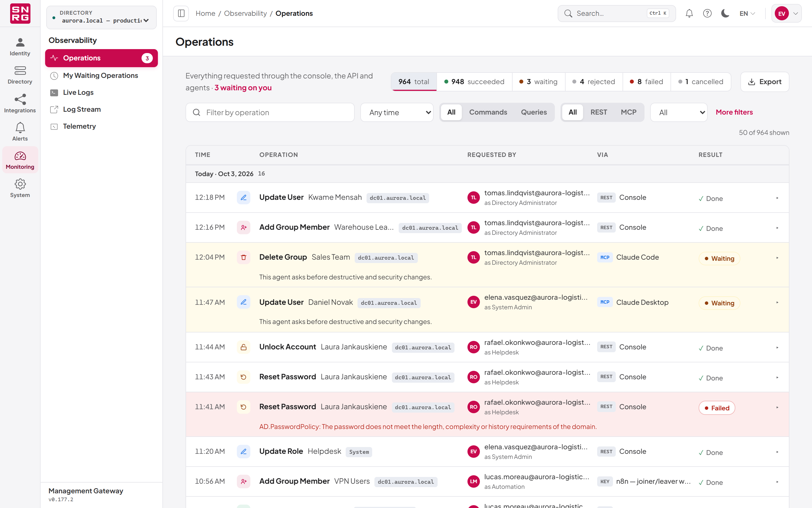Filter by 1 cancelled
812x508 pixels.
point(701,82)
